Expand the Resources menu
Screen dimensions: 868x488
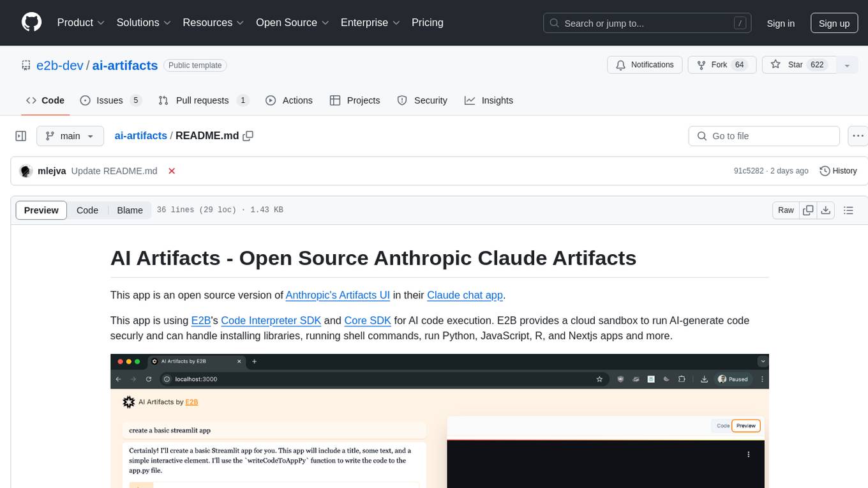tap(213, 22)
